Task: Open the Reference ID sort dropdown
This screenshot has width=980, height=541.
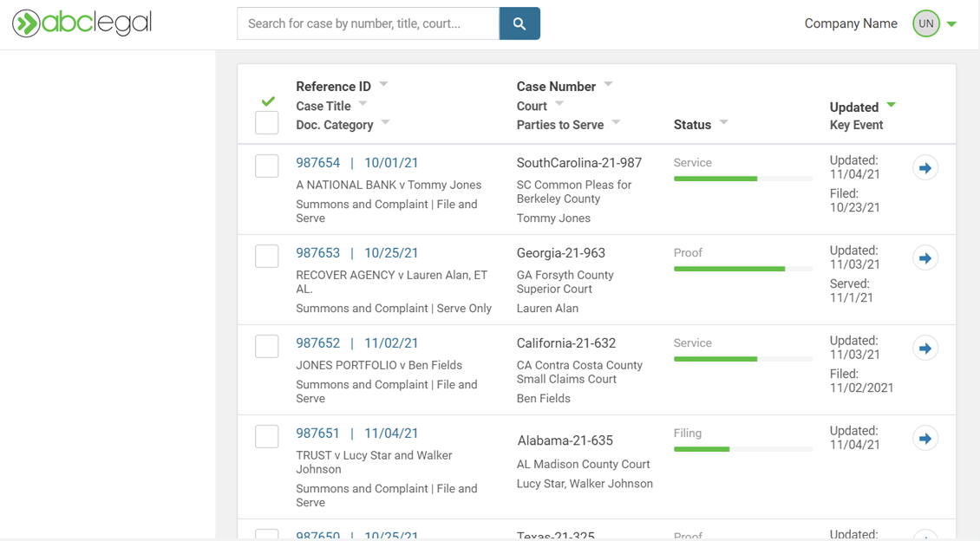Action: 383,85
